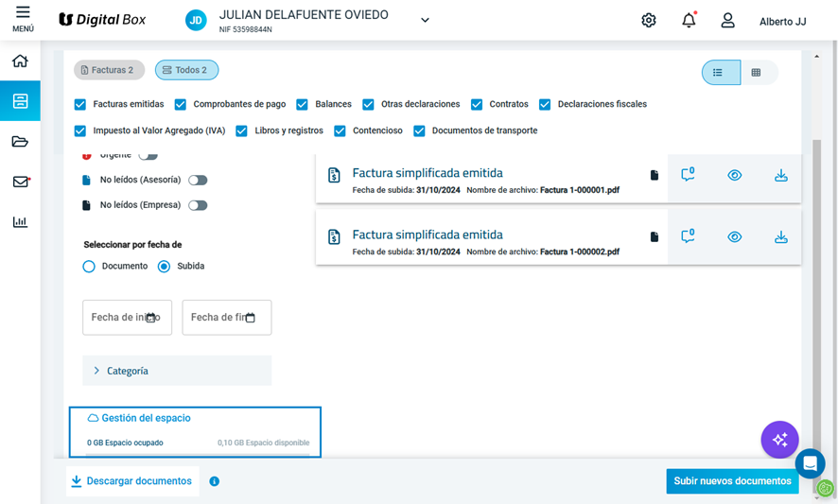Toggle No leídos (Asesoría) switch
This screenshot has width=838, height=504.
point(198,180)
